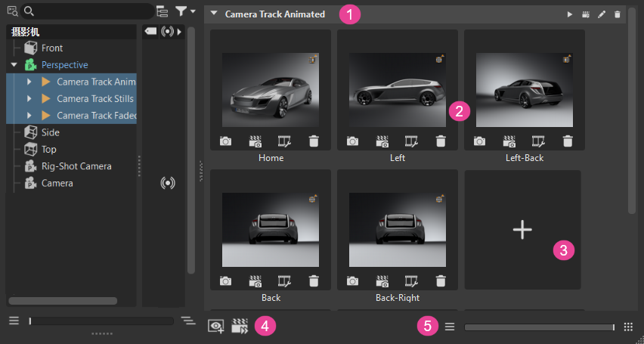Delete the Left-Back viewpoint
The height and width of the screenshot is (344, 644).
click(x=568, y=141)
